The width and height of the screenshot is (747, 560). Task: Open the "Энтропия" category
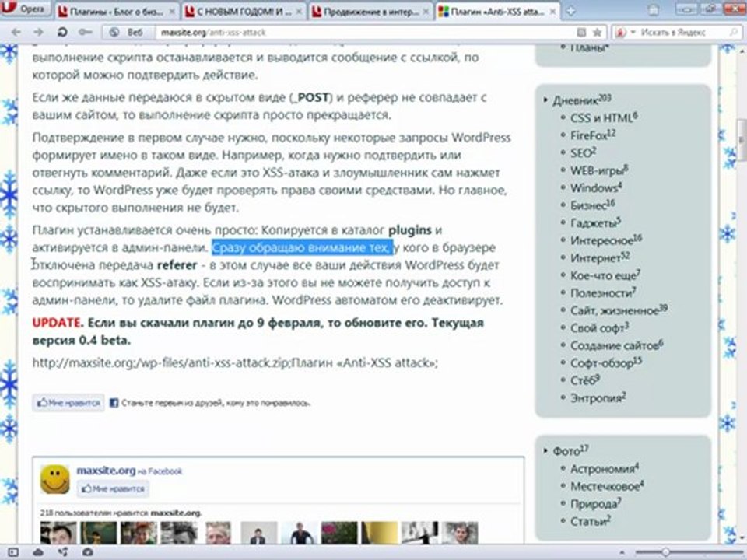[x=598, y=398]
